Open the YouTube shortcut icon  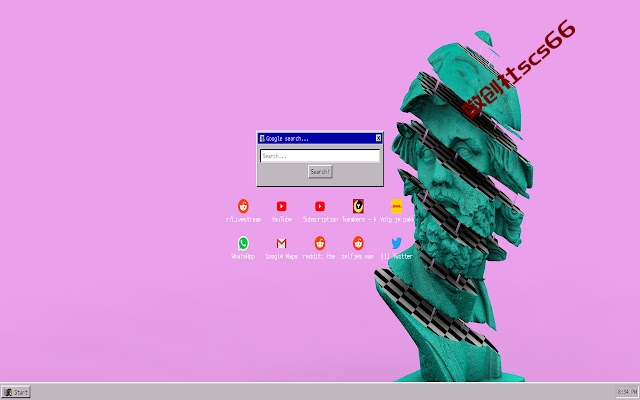(x=282, y=206)
